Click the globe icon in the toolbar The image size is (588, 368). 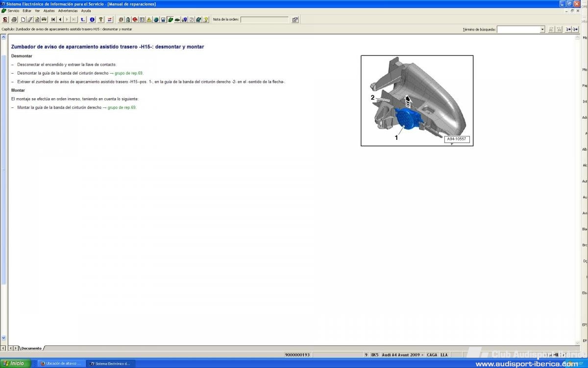(156, 20)
